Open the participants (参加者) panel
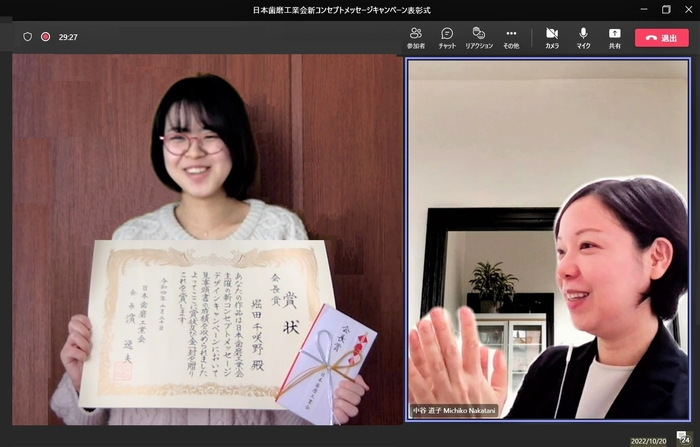This screenshot has width=700, height=447. pos(415,37)
